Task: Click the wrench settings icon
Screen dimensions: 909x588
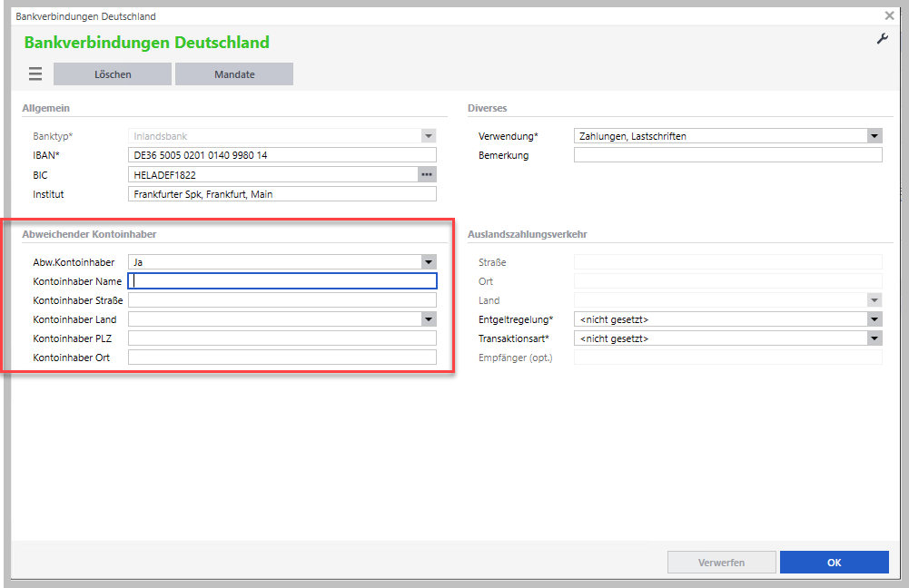Action: [882, 39]
